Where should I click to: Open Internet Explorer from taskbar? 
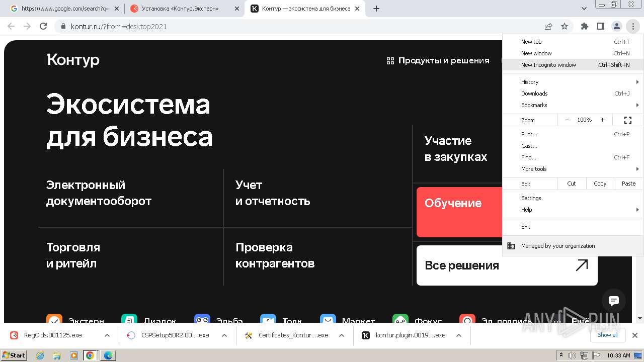point(40,355)
